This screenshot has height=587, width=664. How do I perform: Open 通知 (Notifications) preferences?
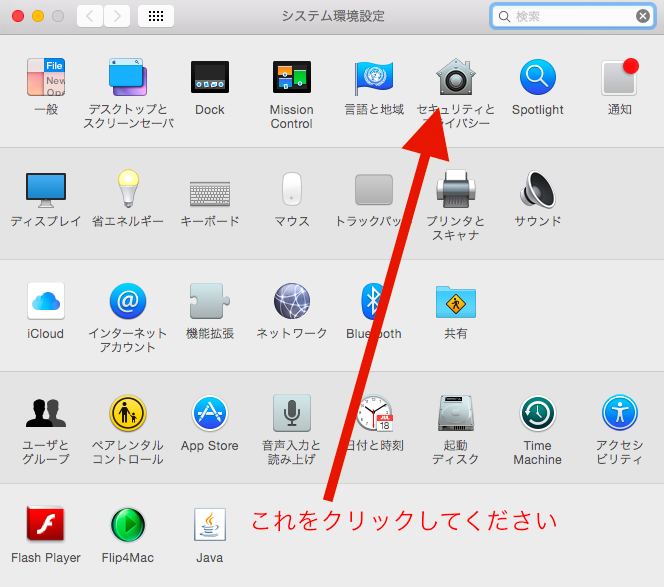tap(620, 77)
